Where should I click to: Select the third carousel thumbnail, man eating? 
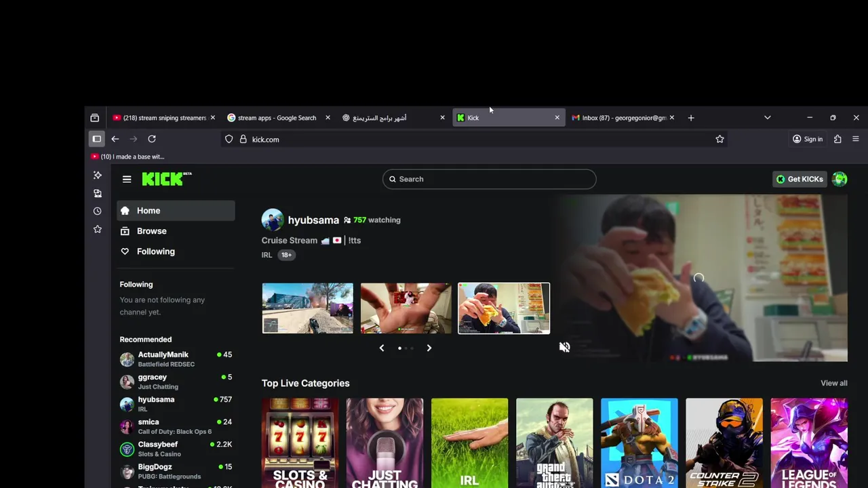tap(504, 308)
